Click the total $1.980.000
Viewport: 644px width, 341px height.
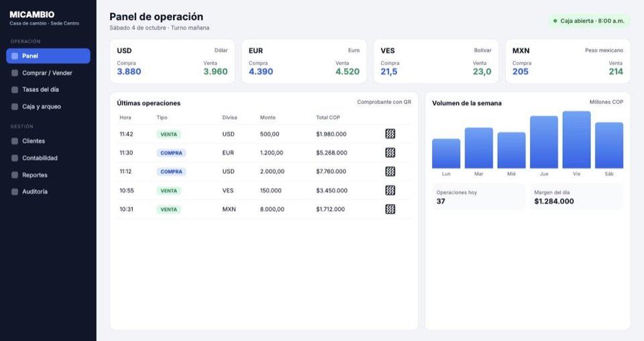[331, 134]
